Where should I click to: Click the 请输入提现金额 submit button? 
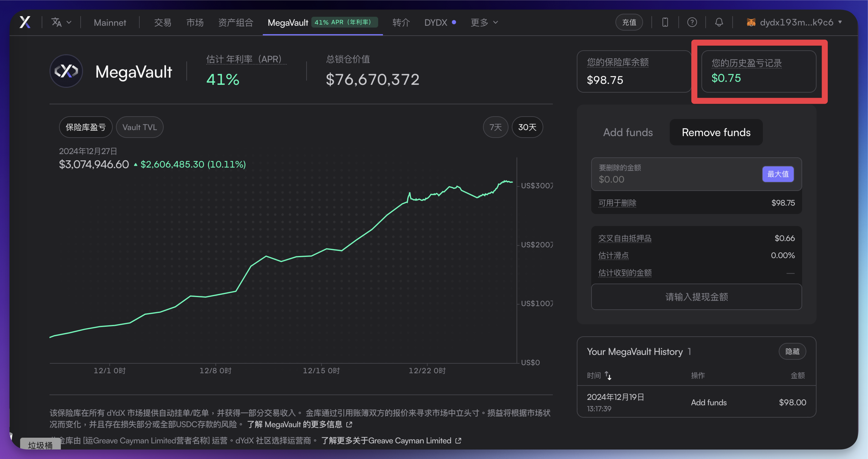tap(696, 297)
